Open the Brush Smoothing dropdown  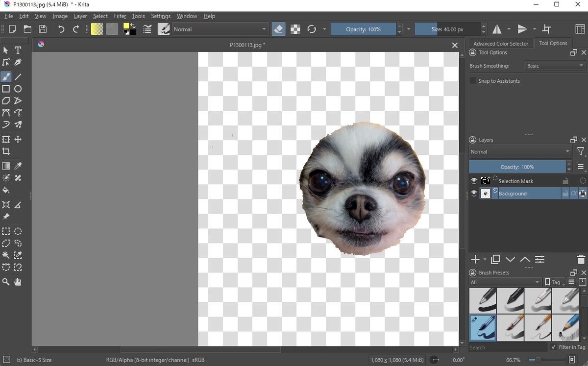pos(555,66)
